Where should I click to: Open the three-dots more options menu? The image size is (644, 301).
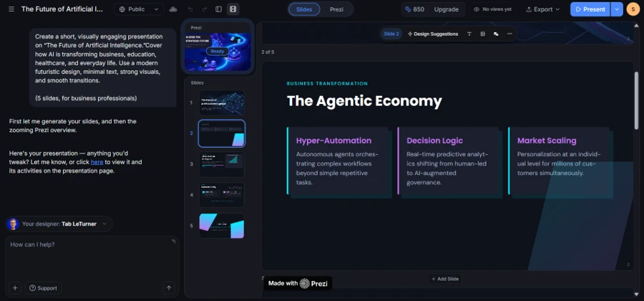(x=509, y=34)
